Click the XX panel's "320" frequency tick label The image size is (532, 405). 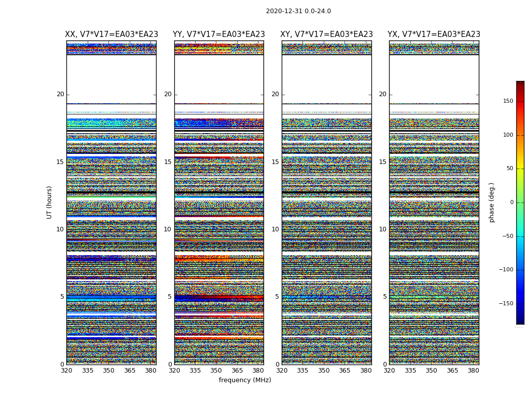click(x=67, y=371)
